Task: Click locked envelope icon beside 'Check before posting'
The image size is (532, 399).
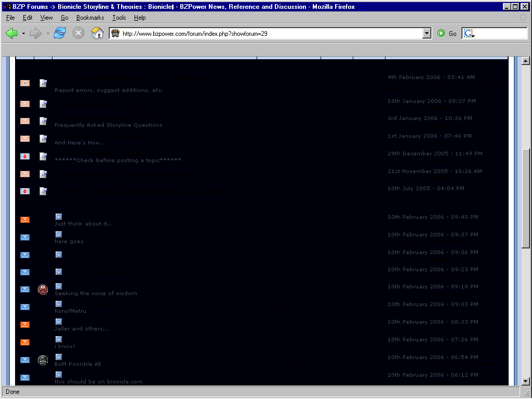Action: tap(25, 156)
